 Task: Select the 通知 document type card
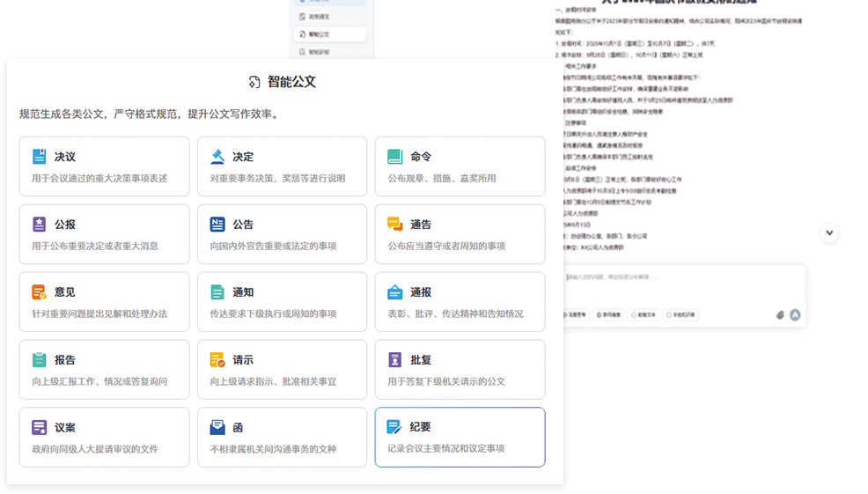282,301
